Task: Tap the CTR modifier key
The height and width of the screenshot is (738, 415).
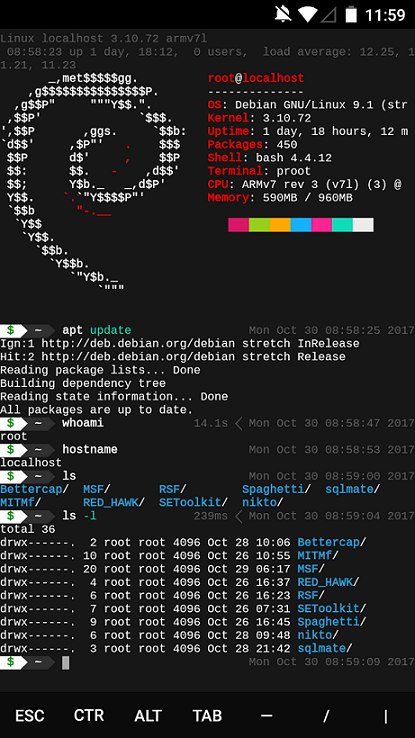Action: pos(89,716)
